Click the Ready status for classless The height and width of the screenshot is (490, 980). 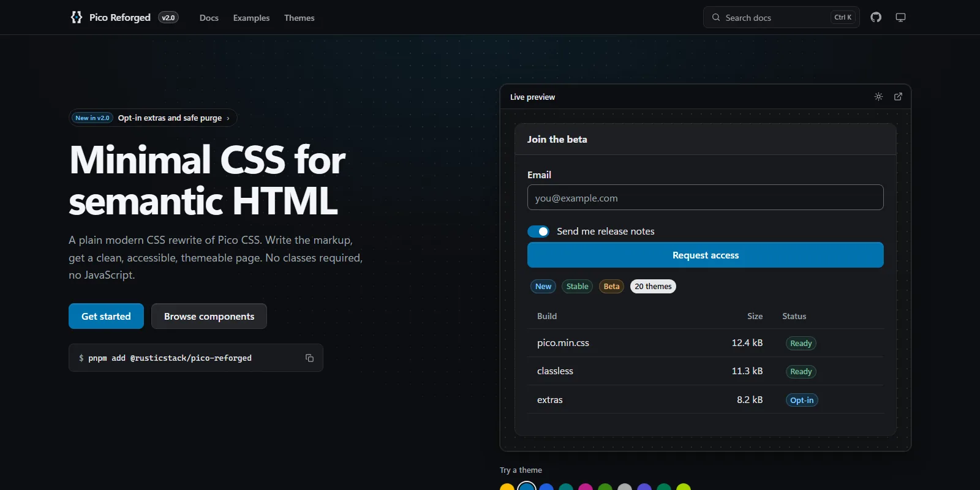click(x=801, y=371)
